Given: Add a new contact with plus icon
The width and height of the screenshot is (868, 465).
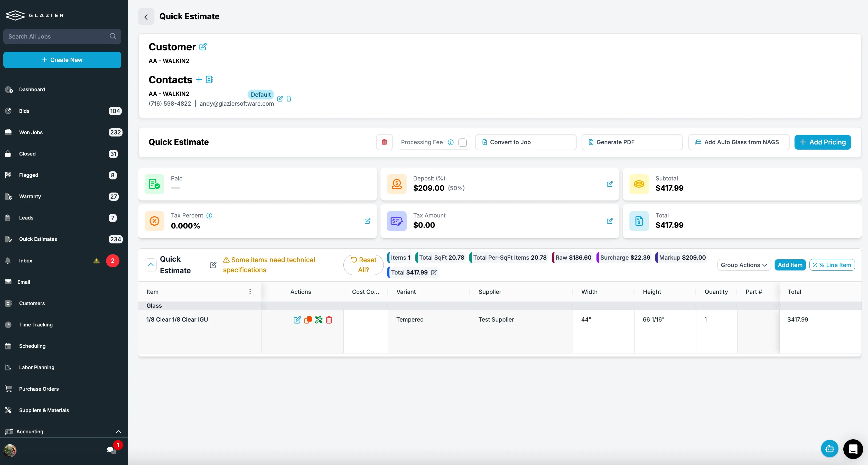Looking at the screenshot, I should 199,80.
